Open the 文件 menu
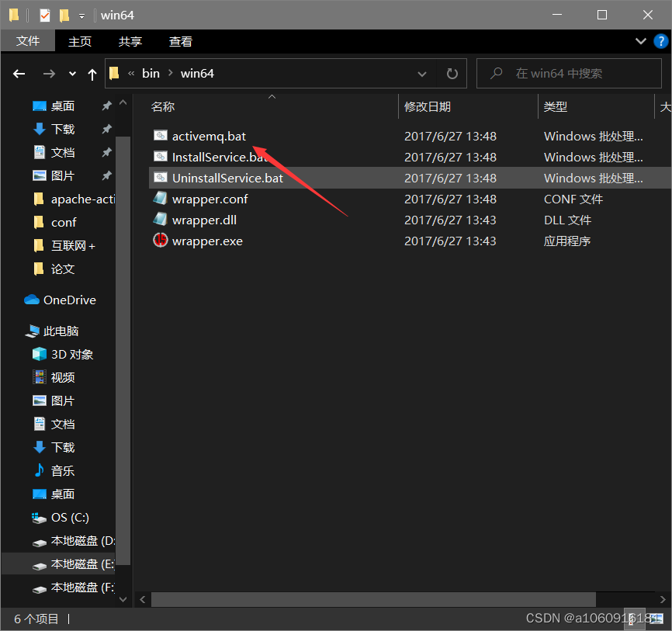 coord(28,41)
